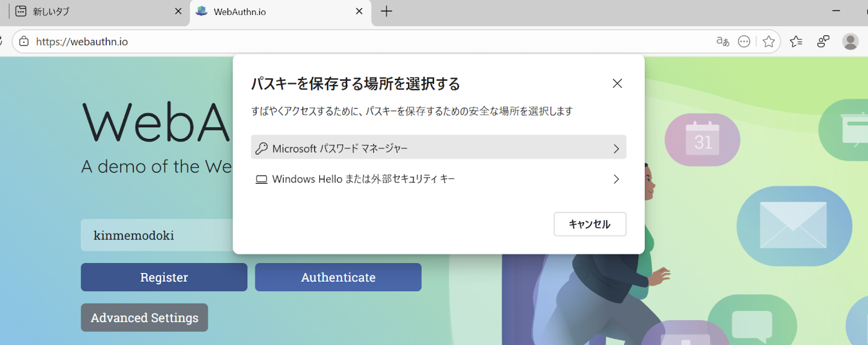Add this page to favorites star

769,42
